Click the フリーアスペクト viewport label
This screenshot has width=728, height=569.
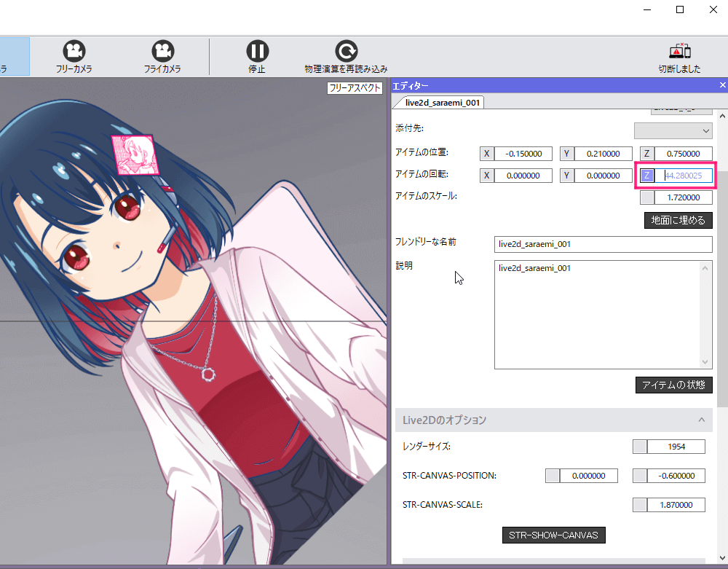355,87
